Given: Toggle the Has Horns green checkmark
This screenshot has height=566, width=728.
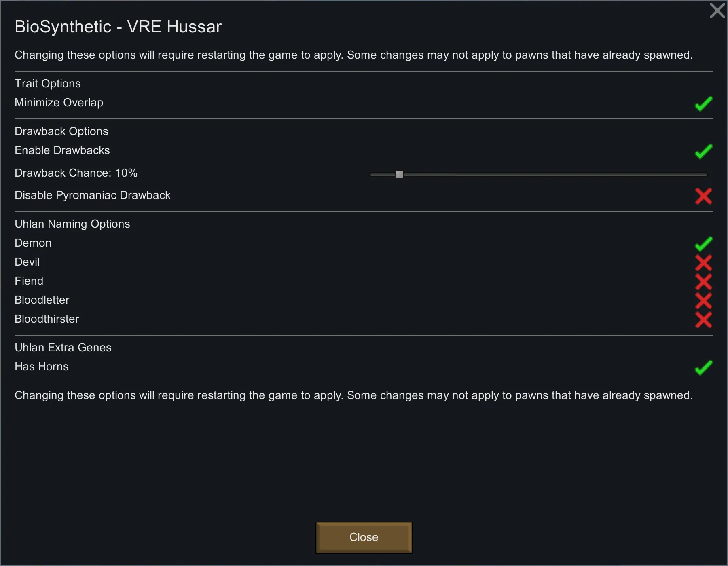Looking at the screenshot, I should point(703,367).
